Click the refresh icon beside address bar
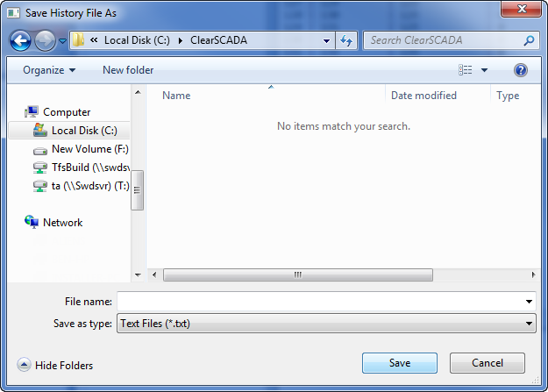This screenshot has height=392, width=548. pyautogui.click(x=346, y=40)
